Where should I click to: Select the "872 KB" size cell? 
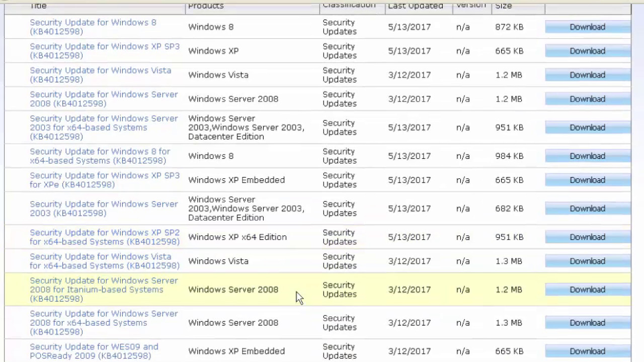click(509, 27)
